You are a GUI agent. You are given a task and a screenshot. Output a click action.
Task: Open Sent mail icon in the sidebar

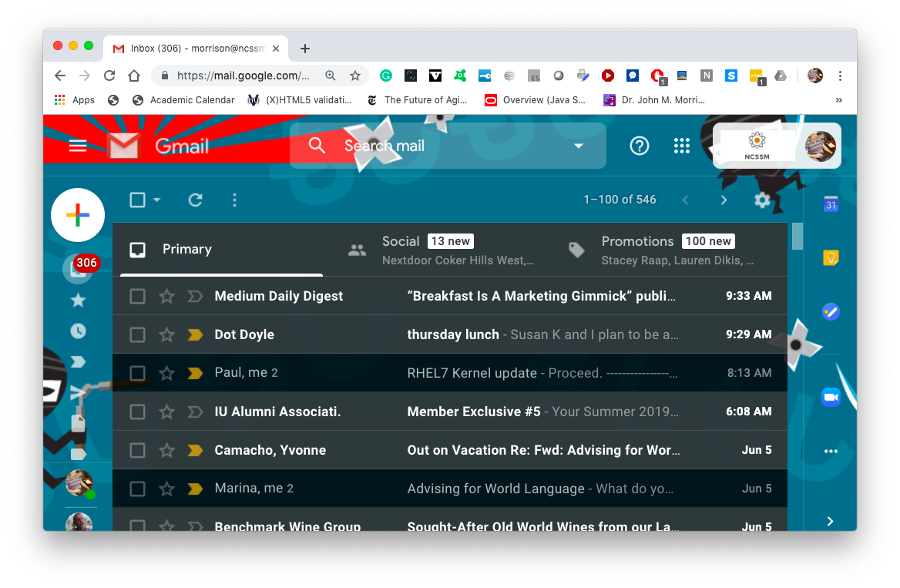(78, 392)
